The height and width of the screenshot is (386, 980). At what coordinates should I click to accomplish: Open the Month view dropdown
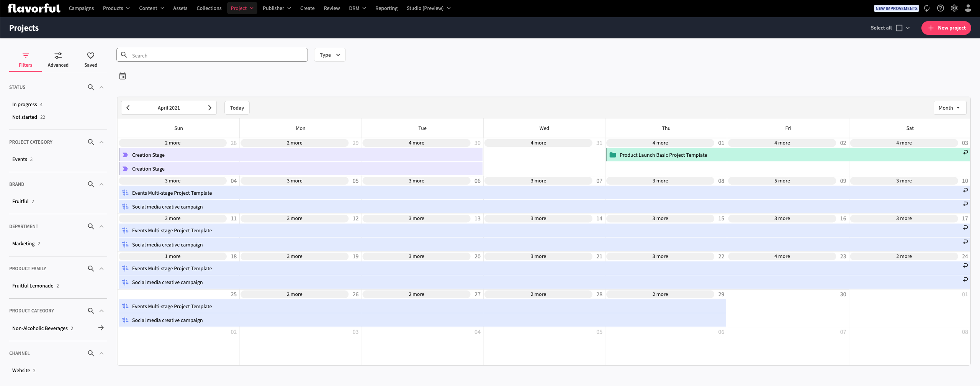click(949, 108)
